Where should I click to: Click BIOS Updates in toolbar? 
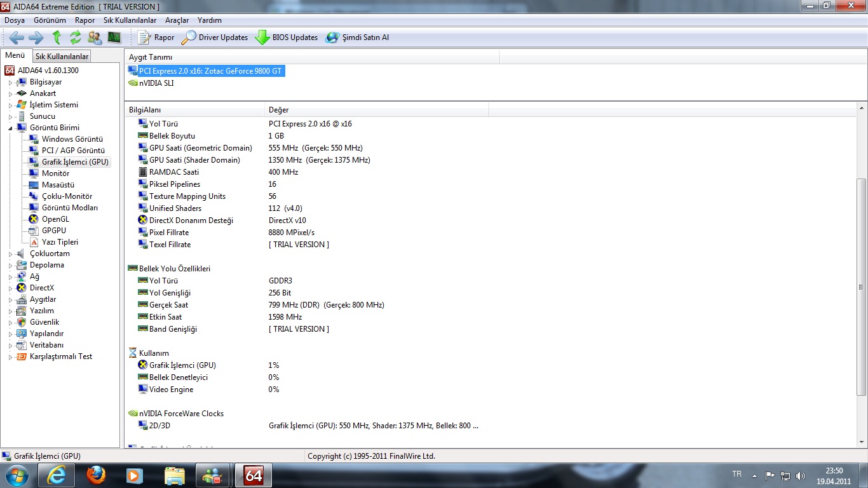point(287,37)
